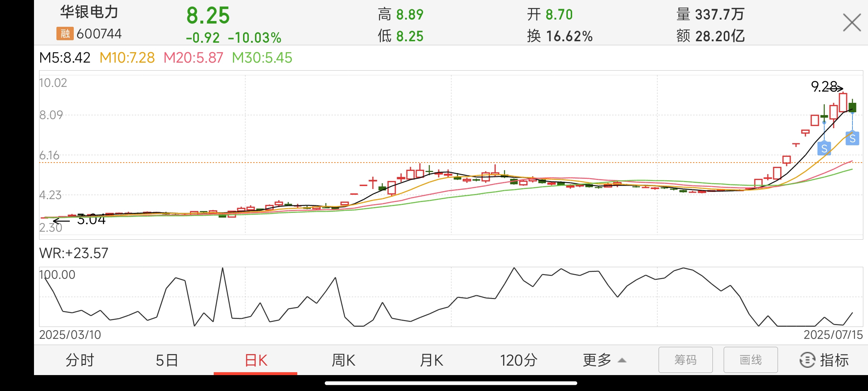Image resolution: width=868 pixels, height=391 pixels.
Task: Tap the 9.28 high price label
Action: [824, 87]
